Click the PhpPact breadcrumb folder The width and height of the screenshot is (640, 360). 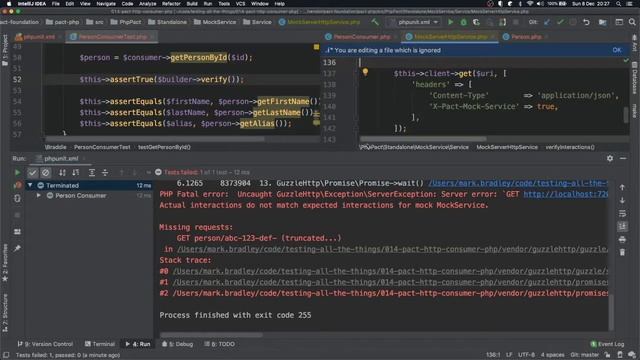126,22
